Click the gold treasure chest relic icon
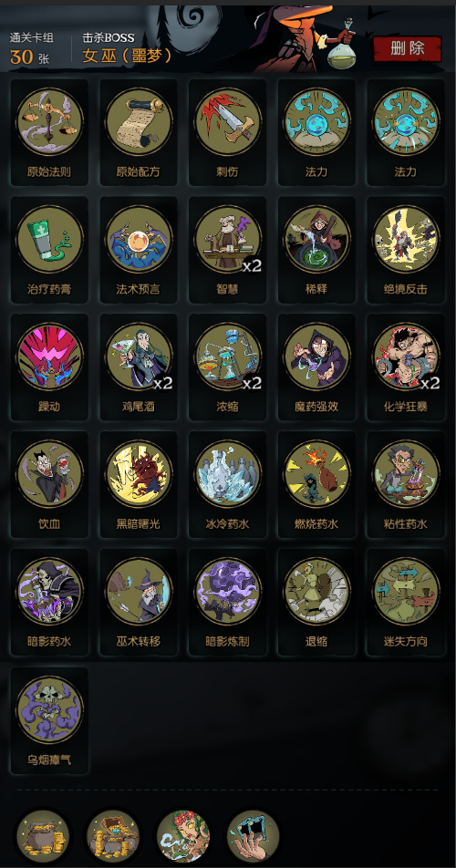The image size is (456, 868). click(x=113, y=836)
